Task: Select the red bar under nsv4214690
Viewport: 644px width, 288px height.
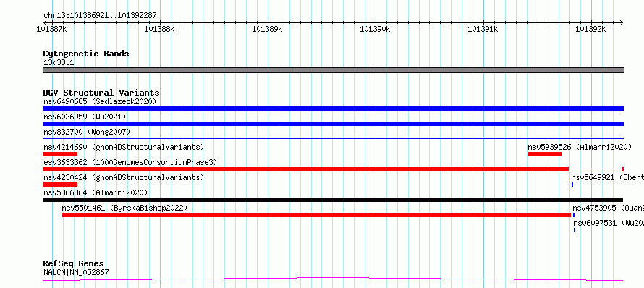Action: 60,154
